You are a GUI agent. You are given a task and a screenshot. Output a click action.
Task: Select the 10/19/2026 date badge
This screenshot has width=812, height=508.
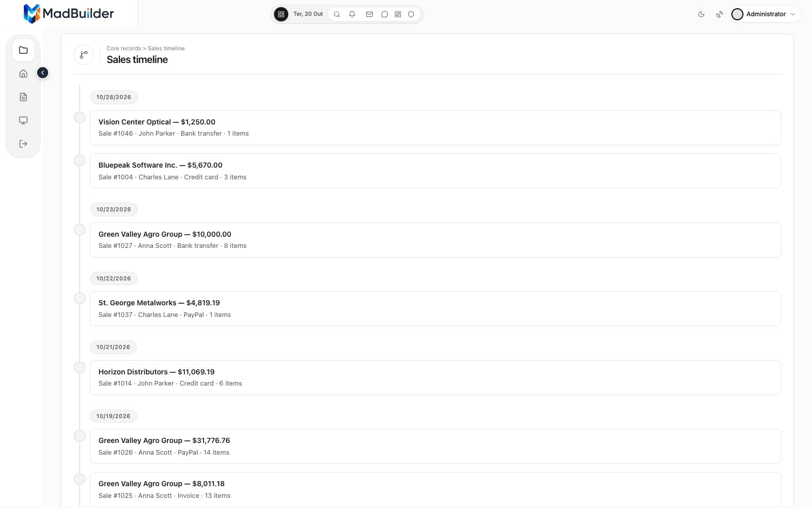[x=113, y=416]
